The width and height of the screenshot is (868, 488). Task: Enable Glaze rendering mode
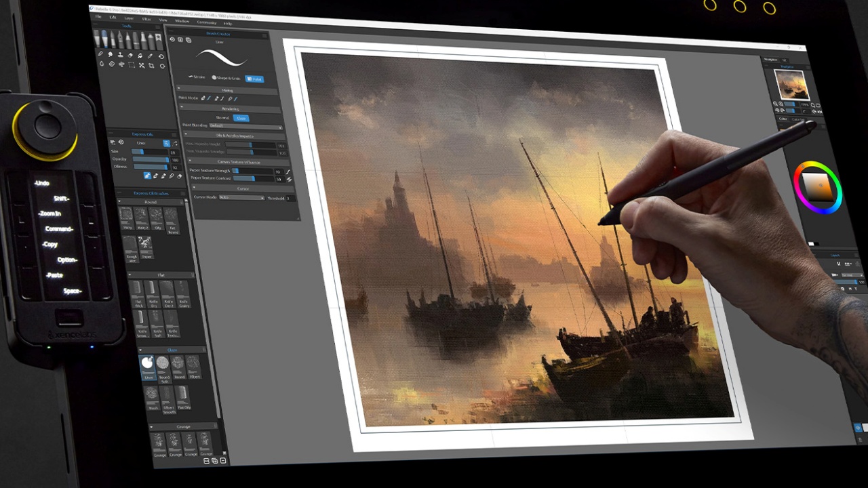(x=241, y=118)
